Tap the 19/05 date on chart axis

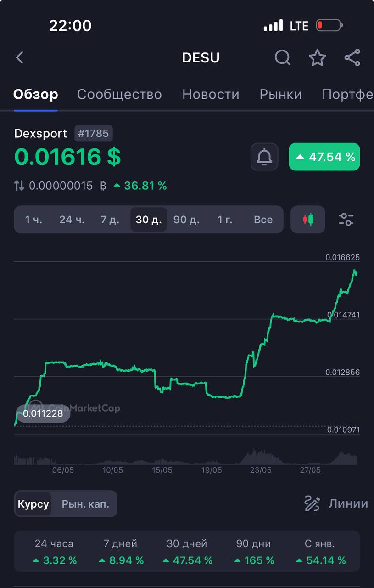click(x=212, y=470)
